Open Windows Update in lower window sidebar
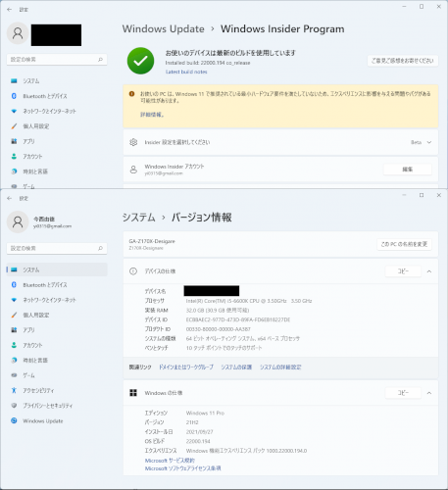 (43, 420)
